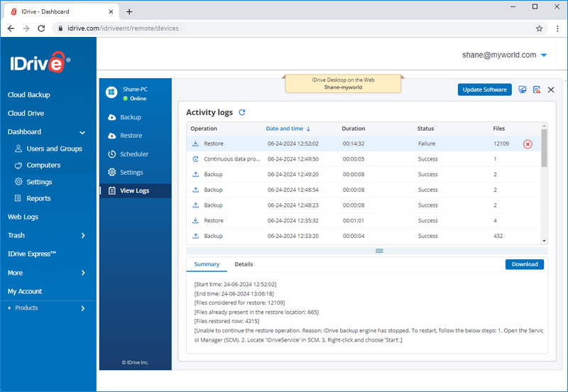Click the Backup cloud icon in device sidebar
The image size is (568, 392).
[x=112, y=117]
